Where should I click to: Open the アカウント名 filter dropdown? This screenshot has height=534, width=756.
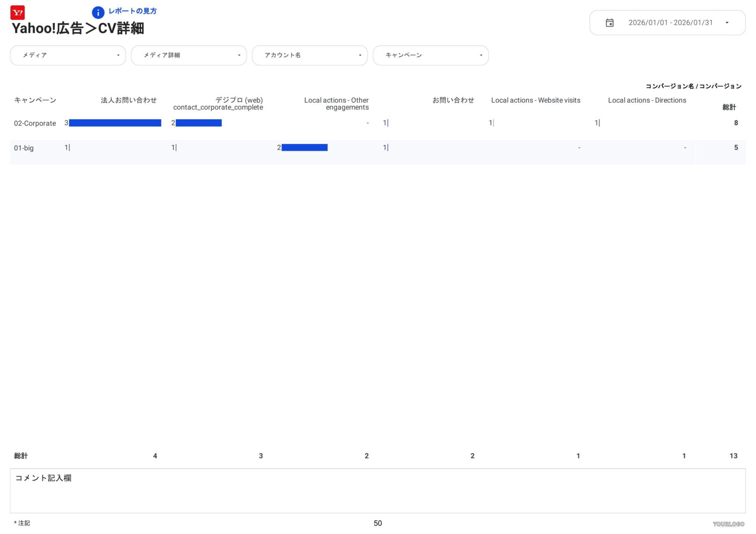(x=310, y=55)
